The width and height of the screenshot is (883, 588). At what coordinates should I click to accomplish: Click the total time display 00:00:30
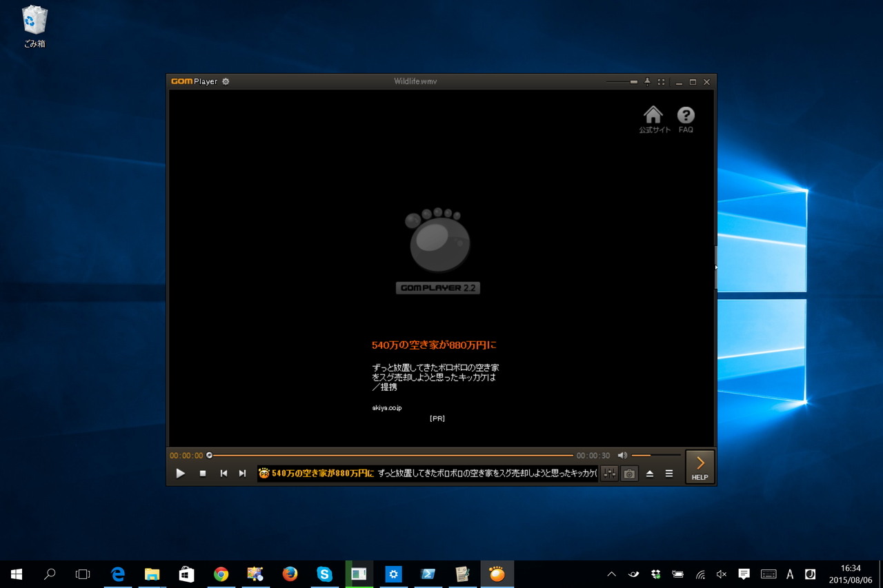[x=593, y=456]
